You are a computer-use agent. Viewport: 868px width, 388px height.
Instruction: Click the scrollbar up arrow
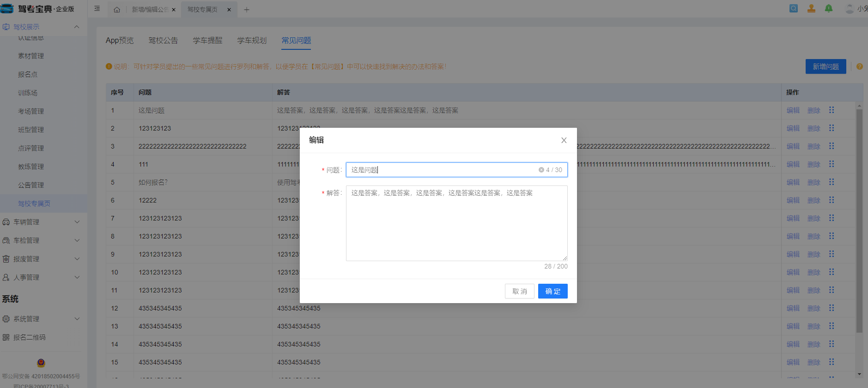tap(859, 105)
